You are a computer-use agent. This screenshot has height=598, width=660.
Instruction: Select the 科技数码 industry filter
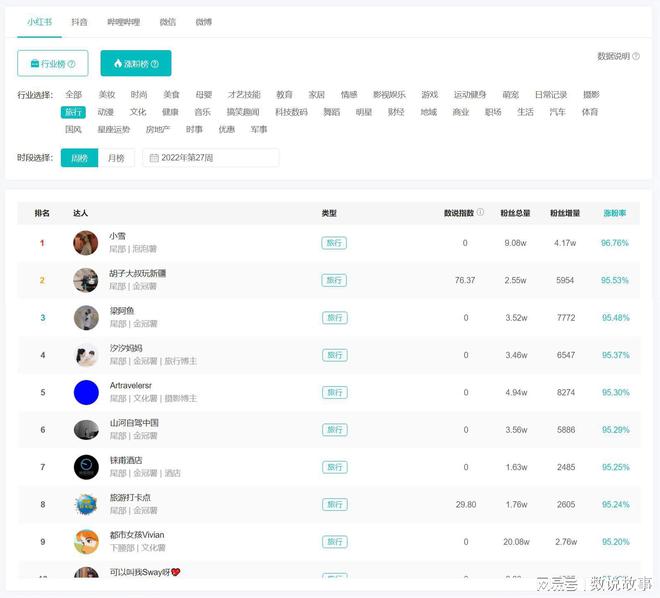291,112
